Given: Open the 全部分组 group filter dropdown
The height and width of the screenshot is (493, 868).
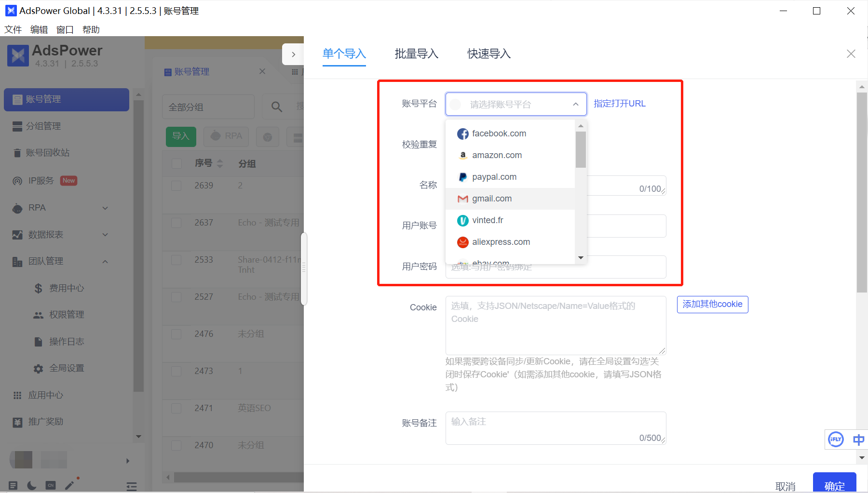Looking at the screenshot, I should (x=208, y=107).
